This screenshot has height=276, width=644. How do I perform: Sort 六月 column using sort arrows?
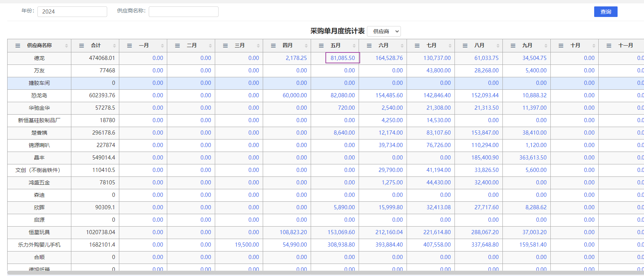(402, 46)
